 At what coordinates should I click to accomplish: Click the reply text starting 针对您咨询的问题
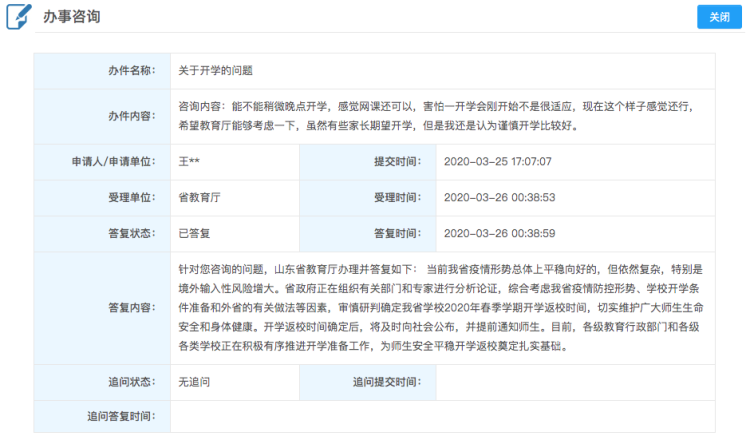pos(441,308)
